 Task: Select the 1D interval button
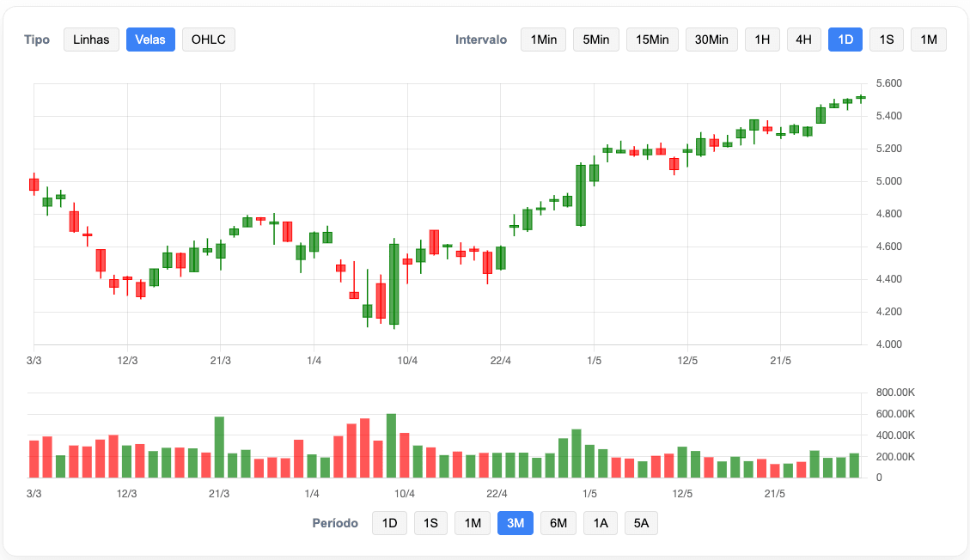(845, 40)
